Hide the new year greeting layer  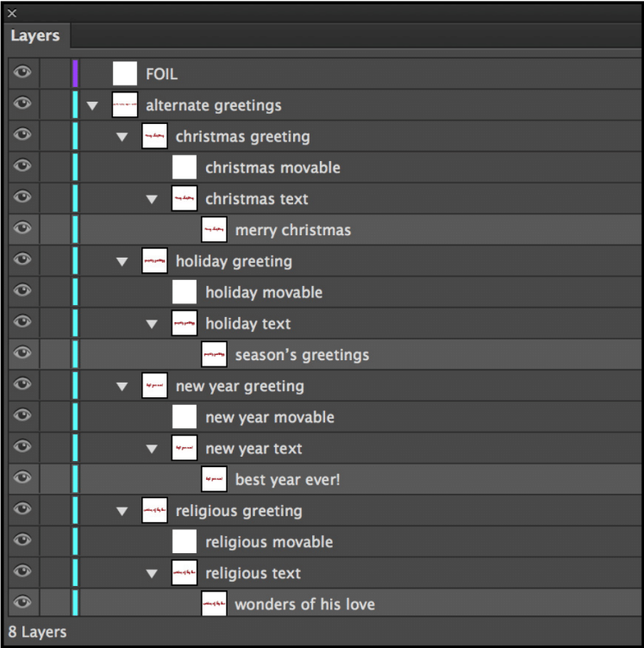pyautogui.click(x=22, y=385)
